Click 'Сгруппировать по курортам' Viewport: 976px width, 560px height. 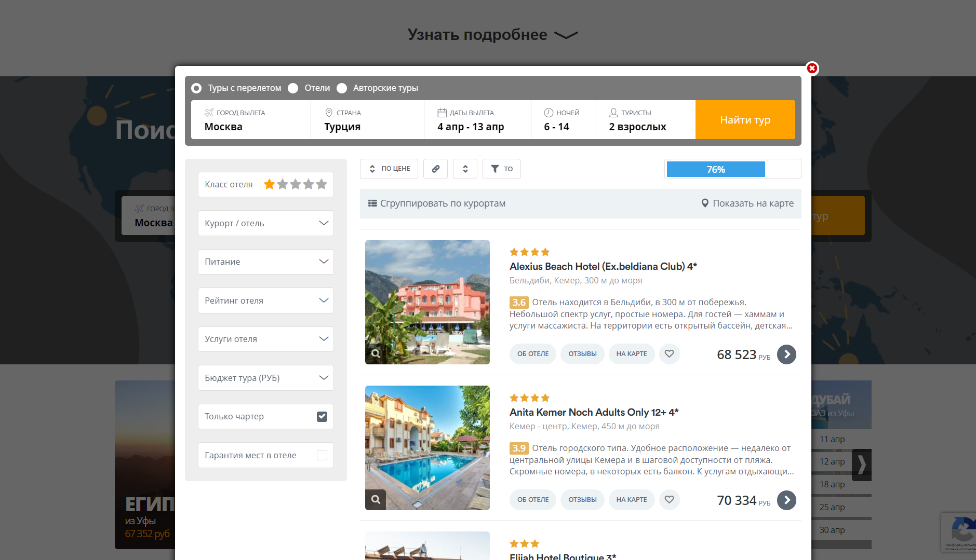click(437, 203)
